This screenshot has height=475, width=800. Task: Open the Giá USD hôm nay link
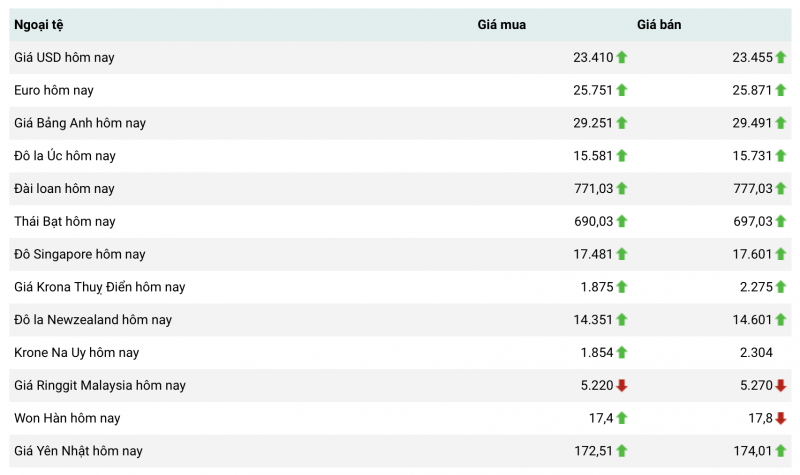(x=64, y=58)
